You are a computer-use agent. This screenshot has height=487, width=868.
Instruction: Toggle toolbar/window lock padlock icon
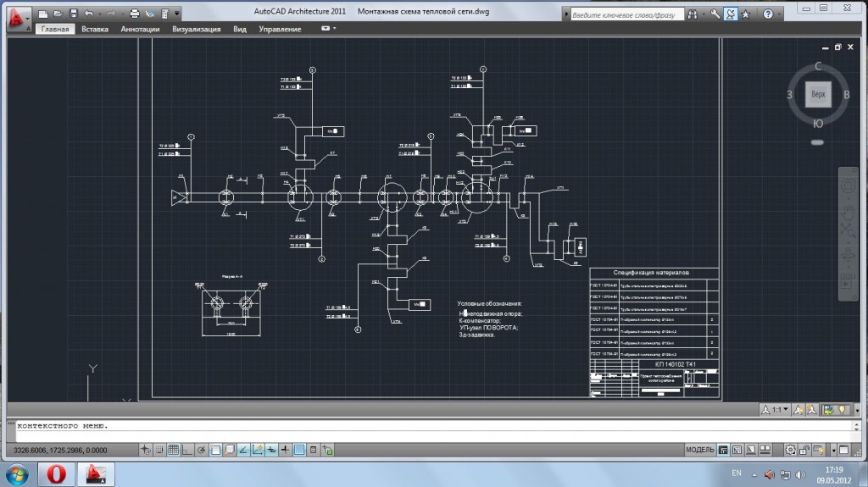coord(804,450)
